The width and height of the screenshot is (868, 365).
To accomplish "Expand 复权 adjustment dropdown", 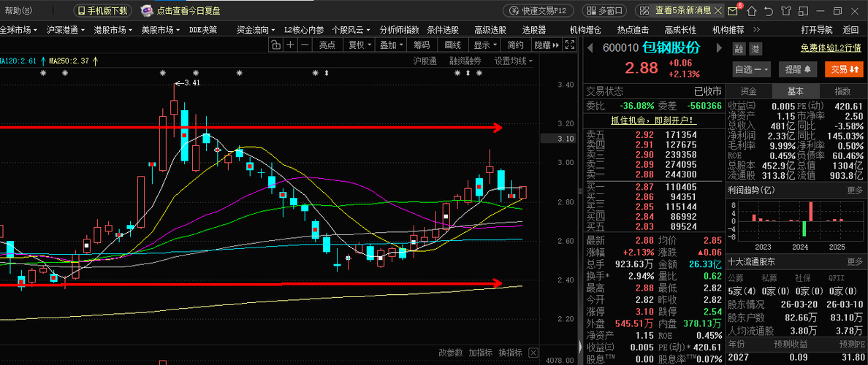I will click(x=358, y=45).
